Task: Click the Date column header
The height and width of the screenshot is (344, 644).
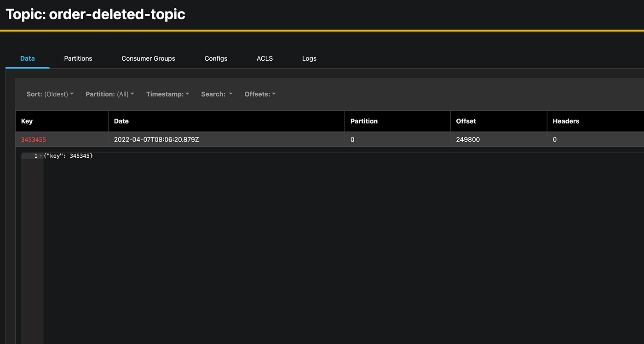Action: tap(121, 121)
